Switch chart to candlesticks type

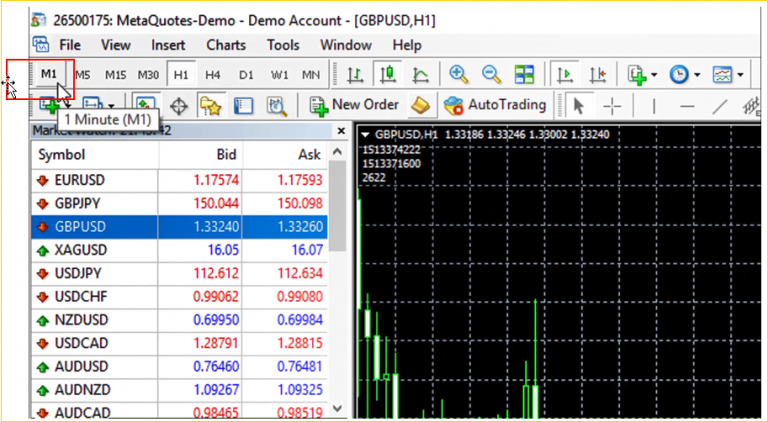(x=388, y=75)
